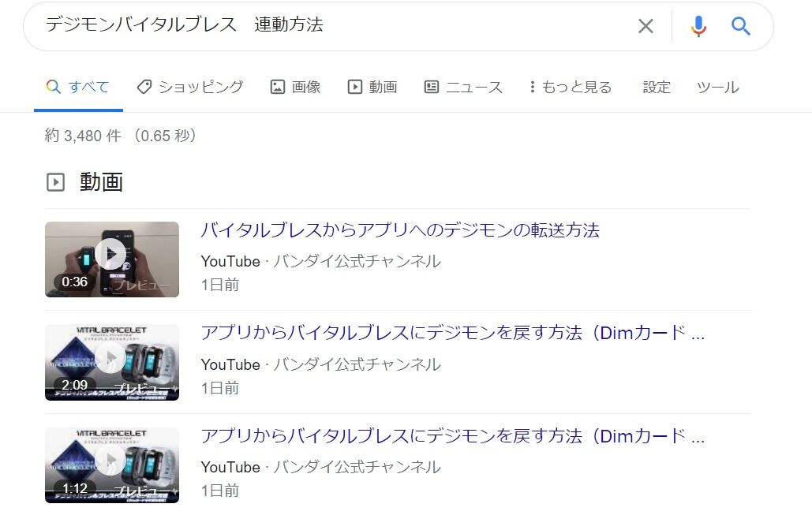Viewport: 812px width, 515px height.
Task: Play the 0:36 バンダイ video preview
Action: pos(111,254)
